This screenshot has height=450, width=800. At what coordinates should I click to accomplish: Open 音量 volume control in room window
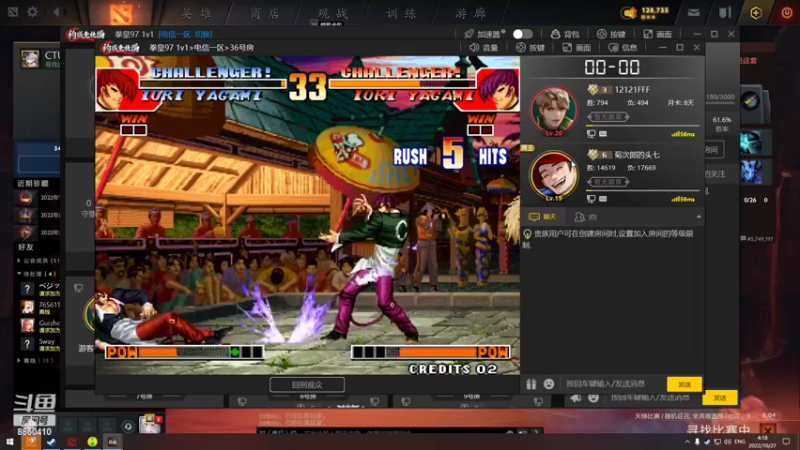click(483, 47)
